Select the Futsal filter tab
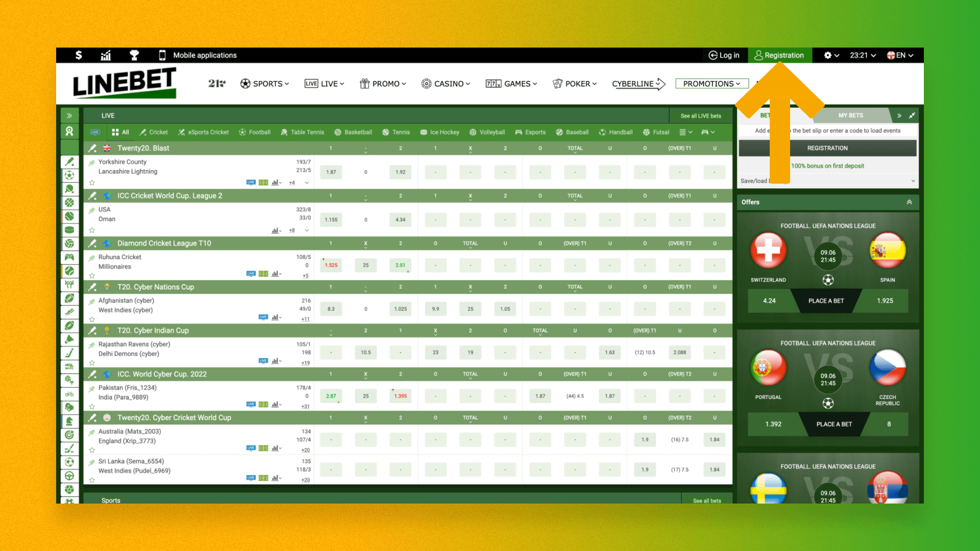The width and height of the screenshot is (980, 551). [656, 132]
